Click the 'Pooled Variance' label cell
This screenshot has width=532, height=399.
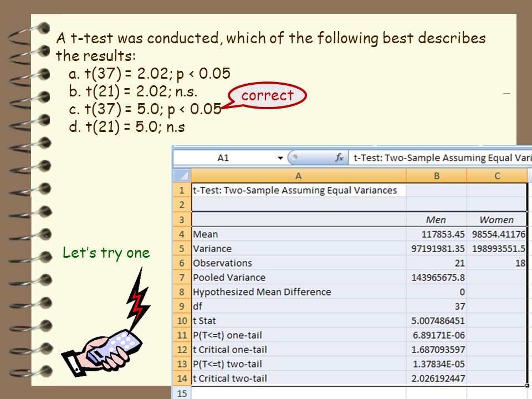[299, 278]
